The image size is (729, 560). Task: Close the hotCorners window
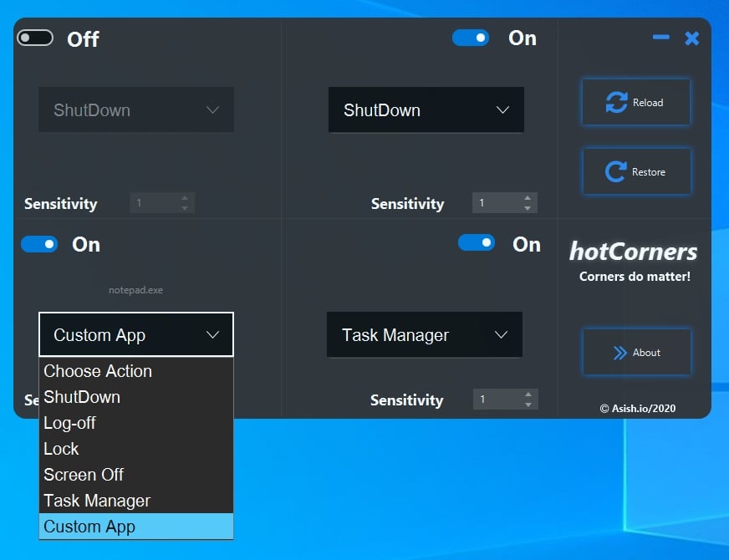[x=692, y=38]
